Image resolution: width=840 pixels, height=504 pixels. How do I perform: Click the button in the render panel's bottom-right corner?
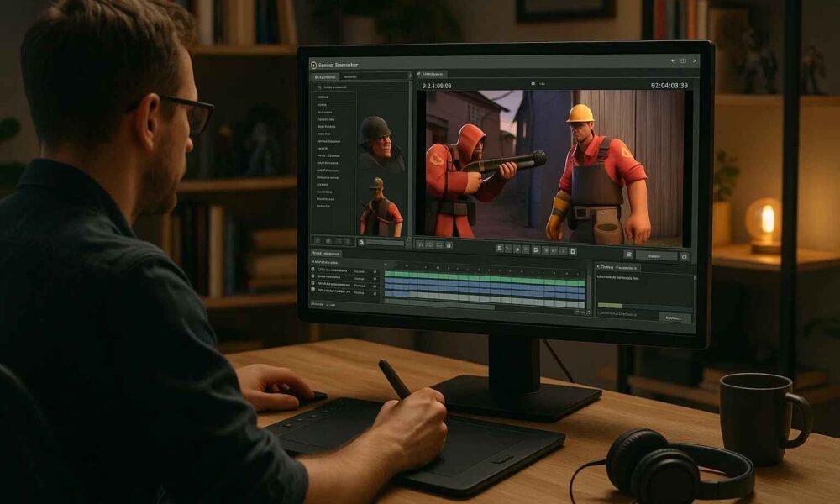674,318
